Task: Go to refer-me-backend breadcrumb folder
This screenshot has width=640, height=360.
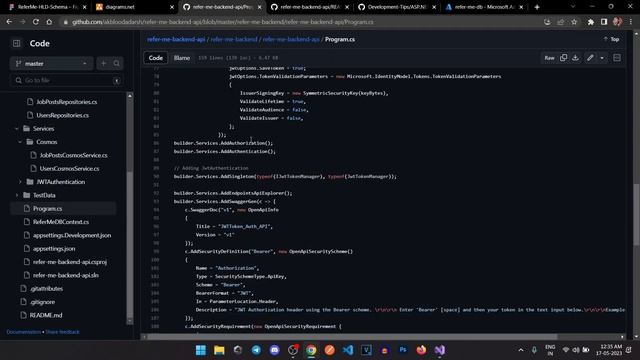Action: pyautogui.click(x=234, y=40)
